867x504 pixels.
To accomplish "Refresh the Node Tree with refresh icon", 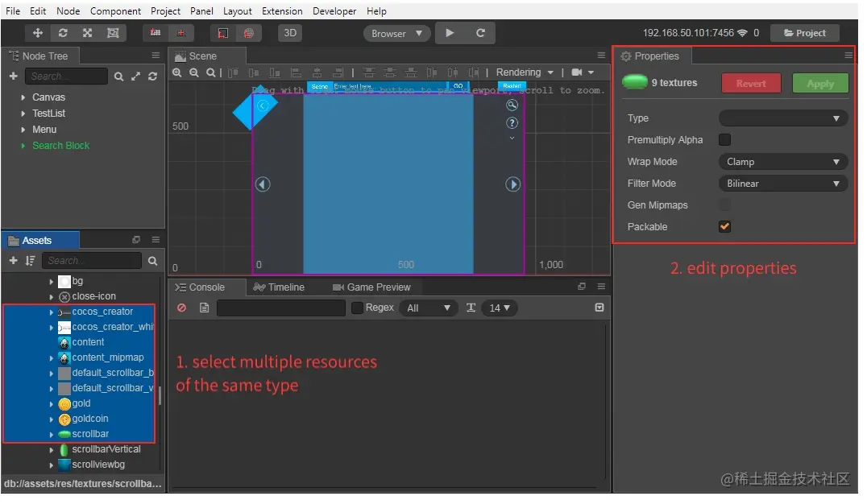I will 152,76.
